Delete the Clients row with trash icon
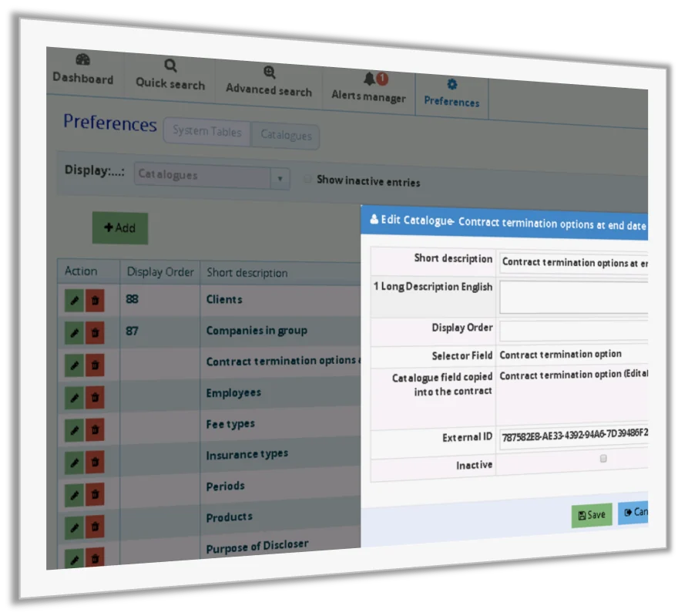 pos(95,301)
